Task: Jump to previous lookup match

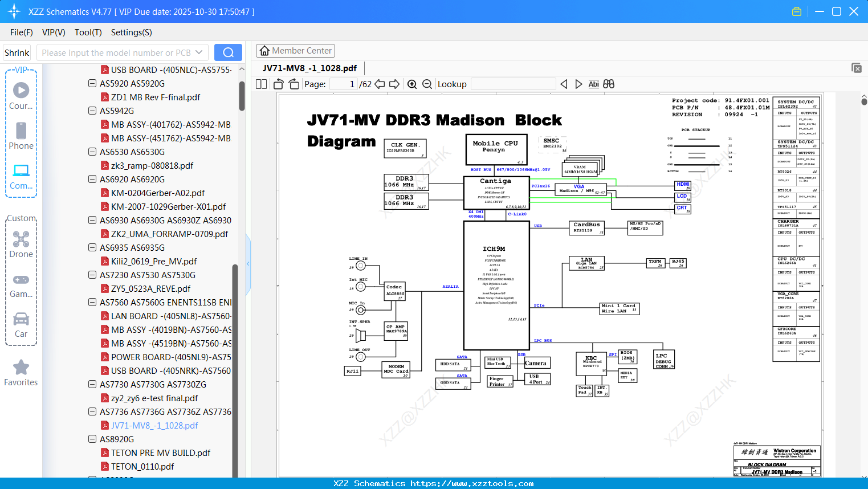Action: [564, 84]
